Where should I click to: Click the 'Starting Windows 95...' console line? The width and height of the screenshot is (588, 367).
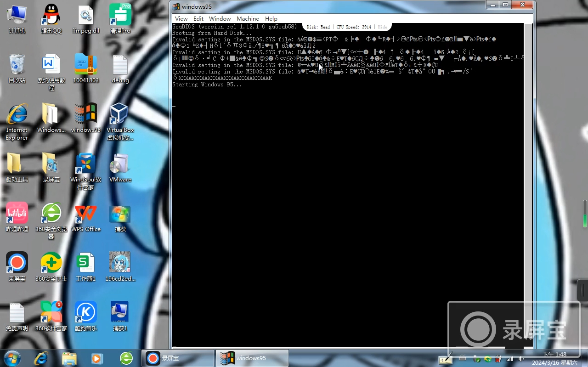coord(207,85)
